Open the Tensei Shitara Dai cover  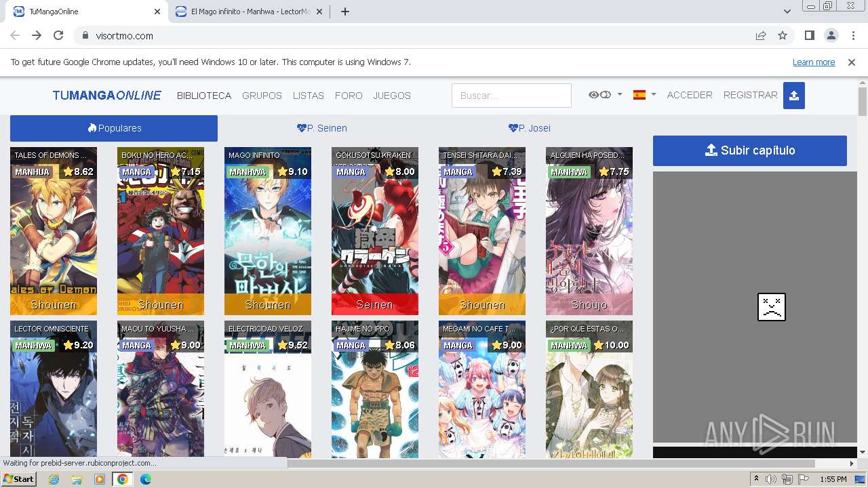(482, 231)
